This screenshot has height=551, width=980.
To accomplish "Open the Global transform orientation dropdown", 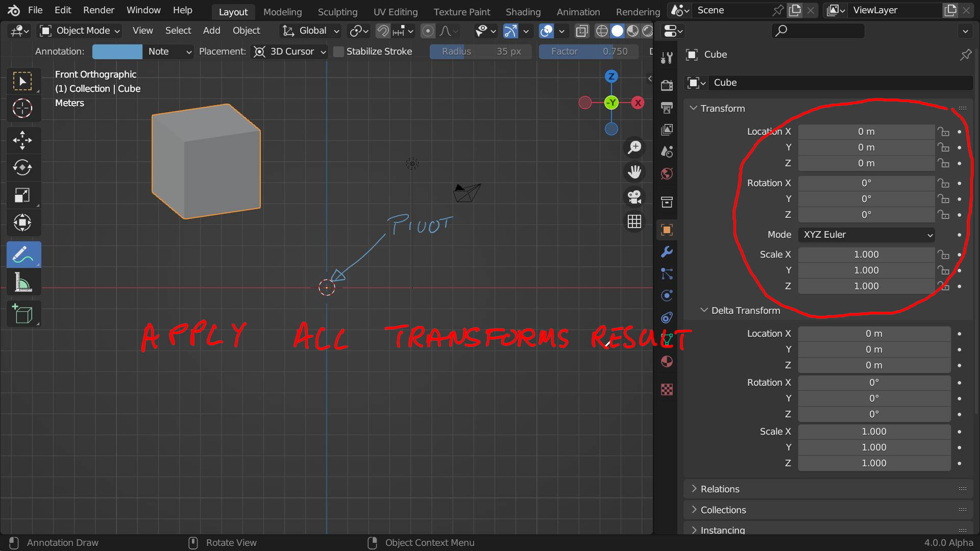I will point(310,31).
